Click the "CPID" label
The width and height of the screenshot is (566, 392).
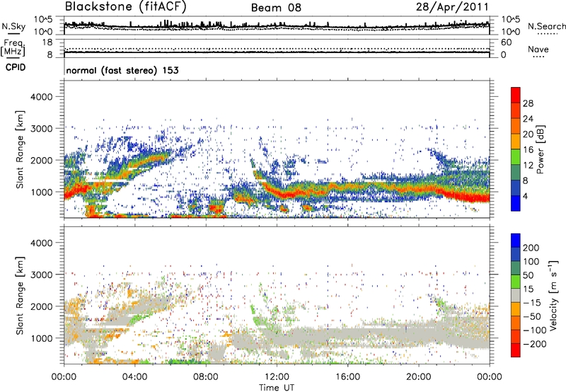(16, 67)
